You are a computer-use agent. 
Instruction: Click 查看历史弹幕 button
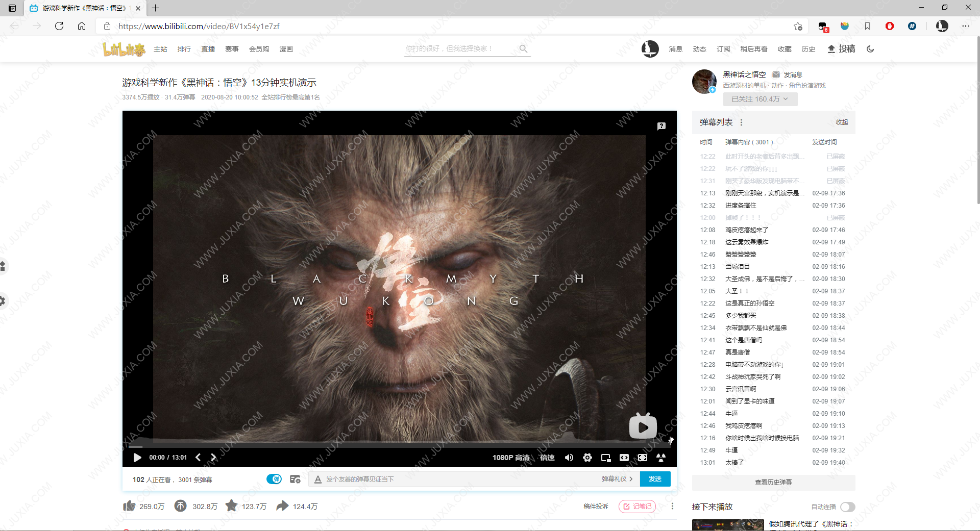tap(773, 483)
